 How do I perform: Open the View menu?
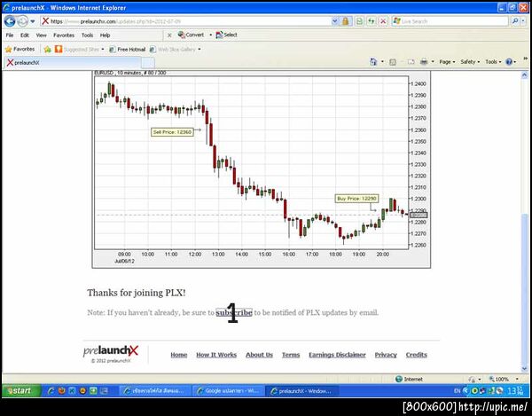(x=42, y=35)
